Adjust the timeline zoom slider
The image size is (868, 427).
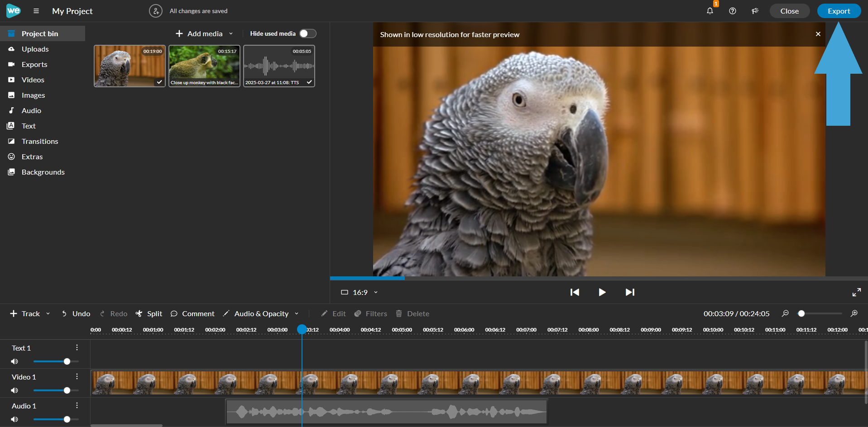pos(820,313)
